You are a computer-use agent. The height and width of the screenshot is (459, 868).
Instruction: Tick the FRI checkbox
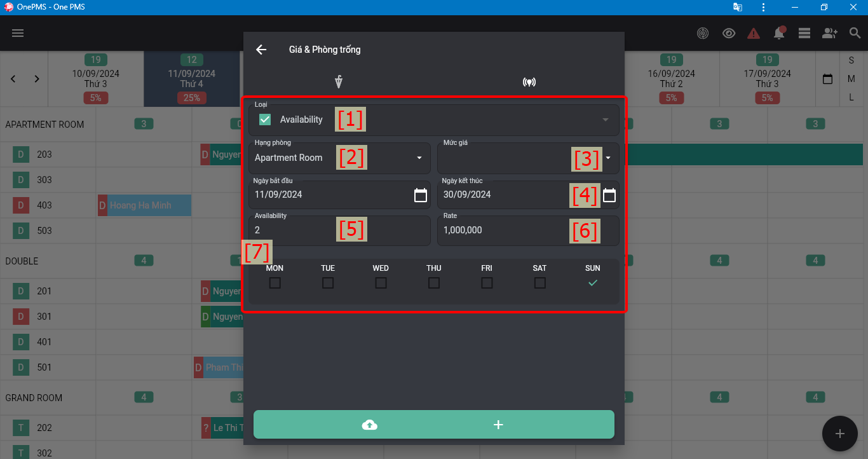487,283
